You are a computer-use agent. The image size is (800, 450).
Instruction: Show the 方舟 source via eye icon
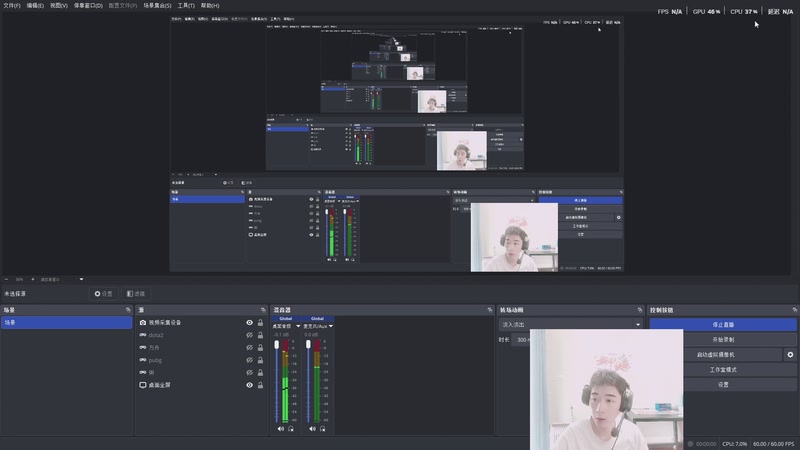point(249,347)
